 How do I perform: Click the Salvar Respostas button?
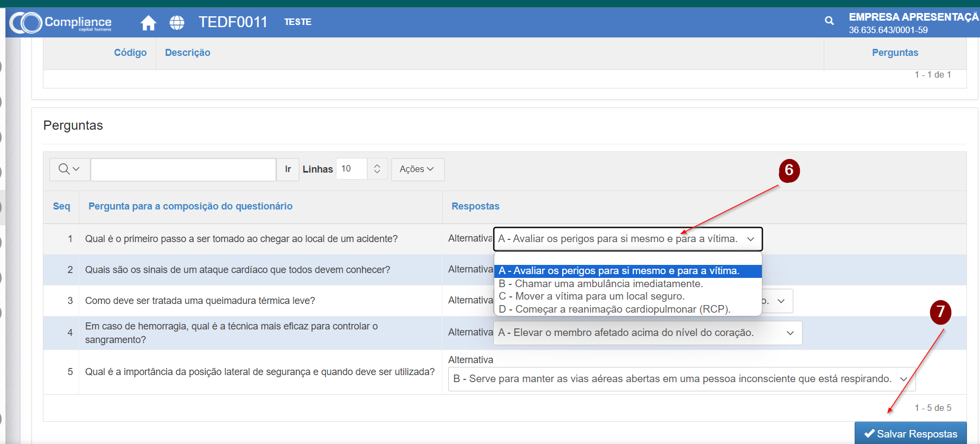click(x=911, y=433)
